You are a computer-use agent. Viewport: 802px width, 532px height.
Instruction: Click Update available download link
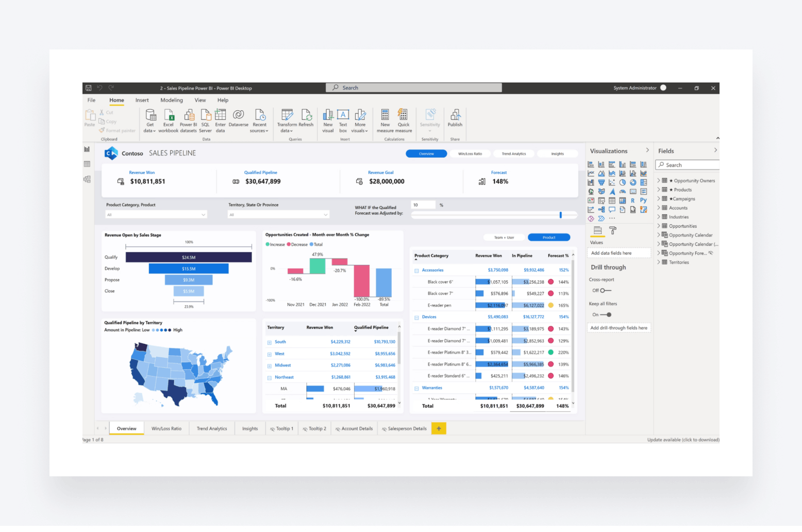pos(683,440)
